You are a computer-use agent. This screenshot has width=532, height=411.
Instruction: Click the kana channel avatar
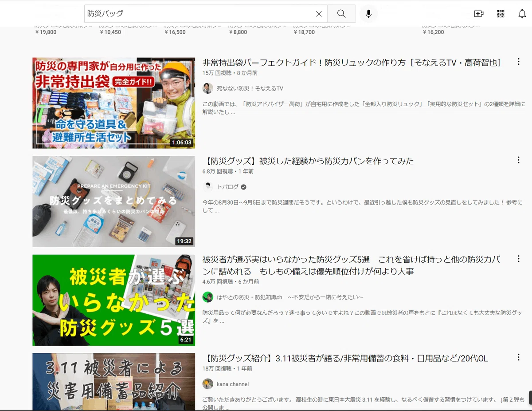208,384
